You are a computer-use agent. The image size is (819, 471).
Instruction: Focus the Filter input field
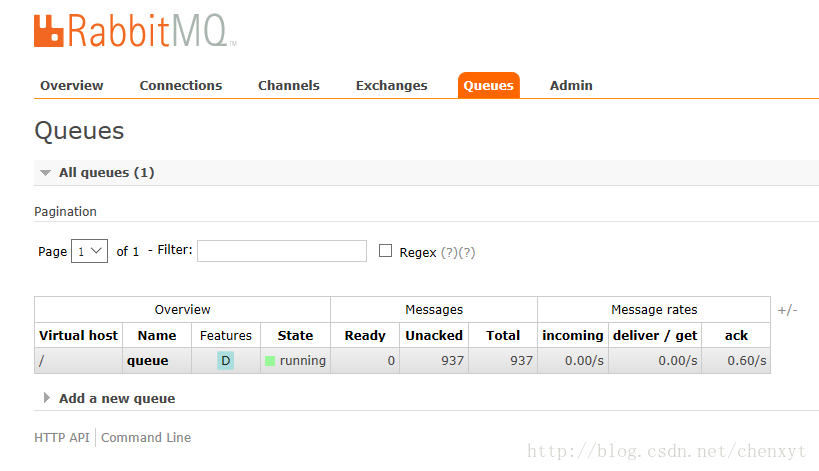click(x=282, y=251)
